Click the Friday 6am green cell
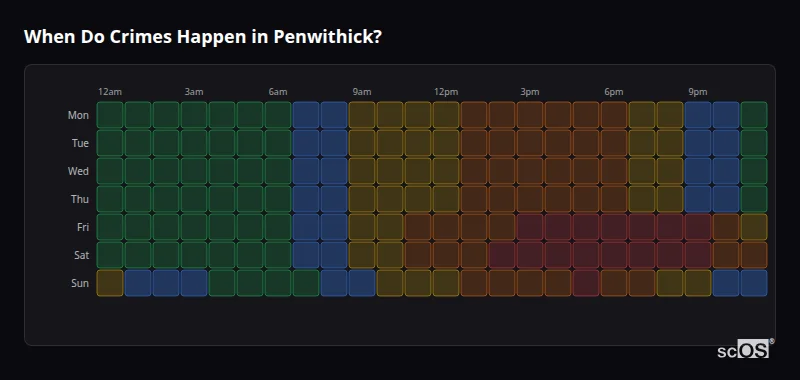 tap(278, 226)
